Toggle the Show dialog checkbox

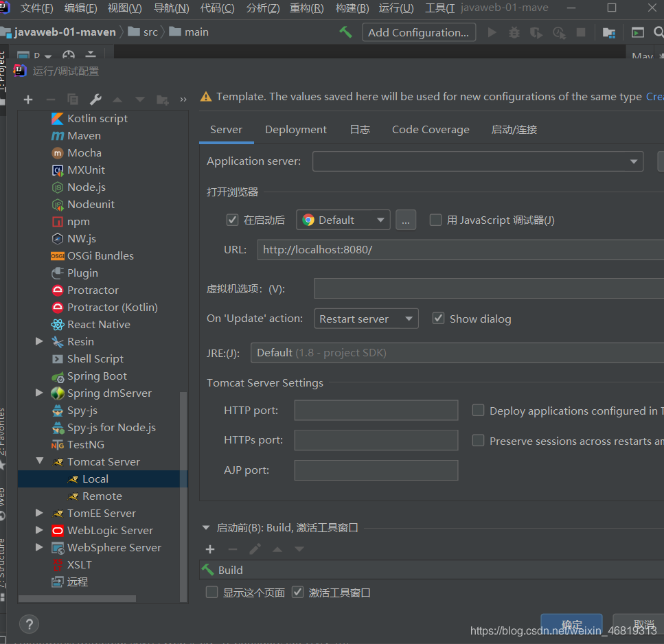(x=438, y=318)
